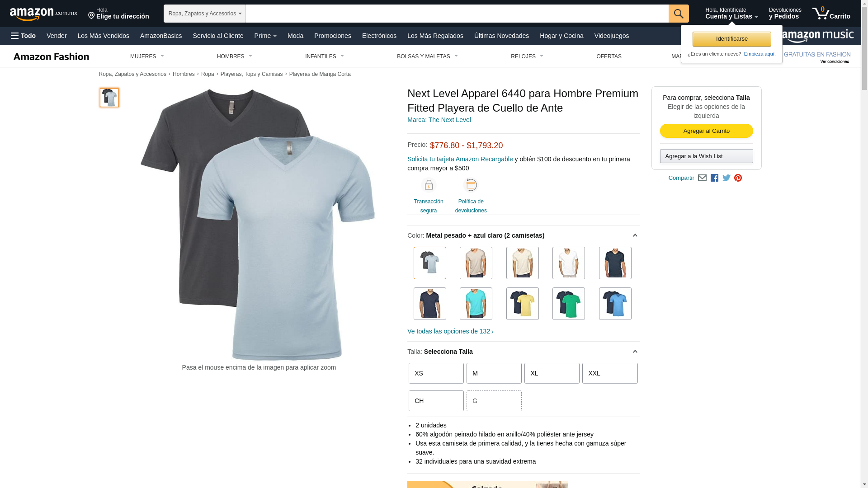Viewport: 868px width, 488px height.
Task: Open the HOMBRES fashion menu
Action: [234, 56]
